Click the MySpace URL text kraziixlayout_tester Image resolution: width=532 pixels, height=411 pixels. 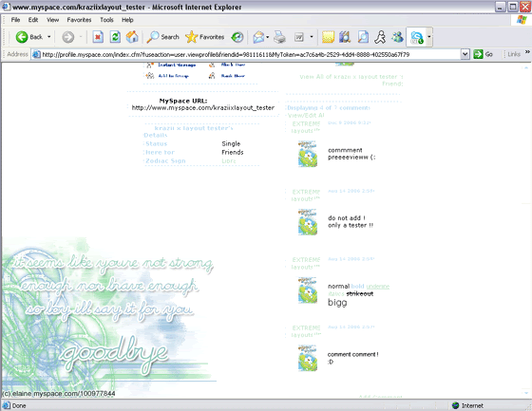[203, 108]
